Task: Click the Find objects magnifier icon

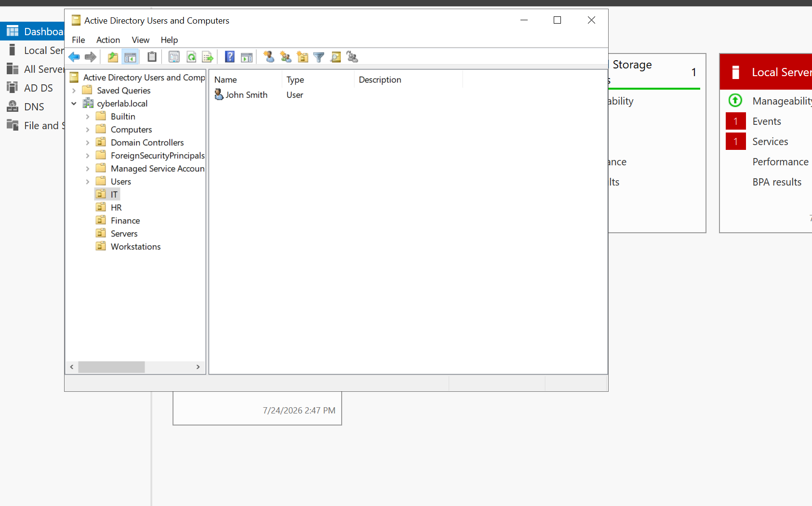Action: pos(335,57)
